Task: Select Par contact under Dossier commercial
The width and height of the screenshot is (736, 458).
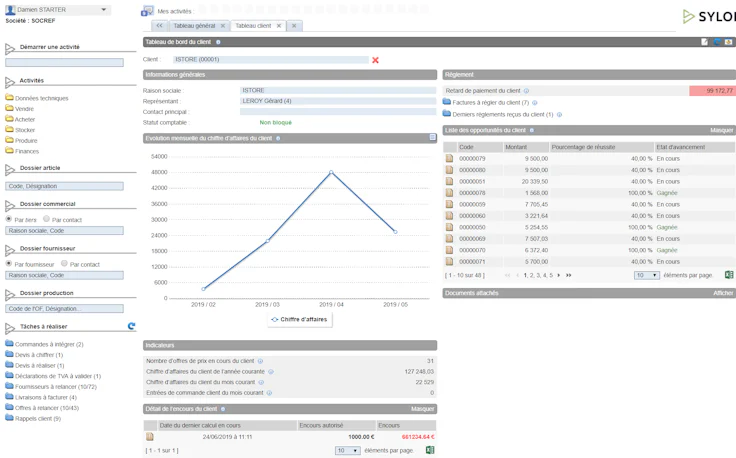Action: [x=46, y=219]
